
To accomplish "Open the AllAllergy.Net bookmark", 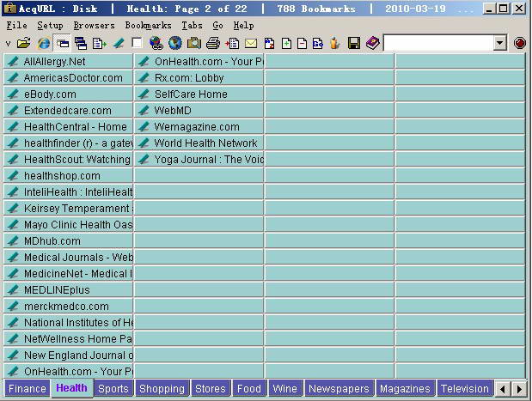I will (x=68, y=61).
